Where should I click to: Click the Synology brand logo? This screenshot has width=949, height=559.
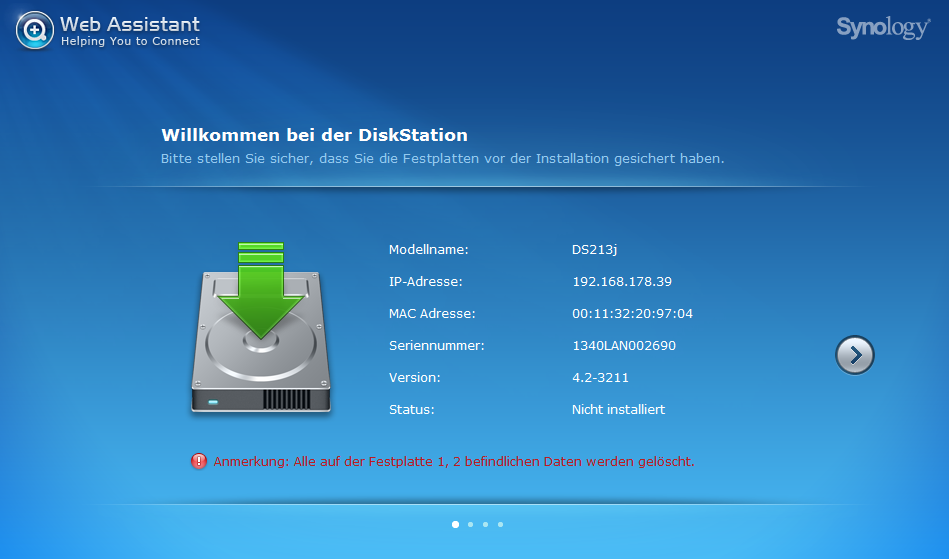point(883,28)
